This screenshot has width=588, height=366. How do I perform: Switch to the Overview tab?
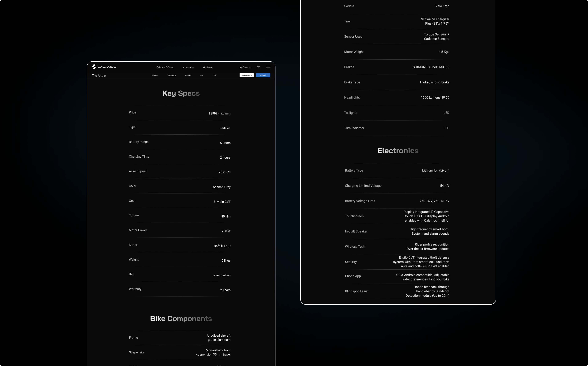click(x=155, y=75)
